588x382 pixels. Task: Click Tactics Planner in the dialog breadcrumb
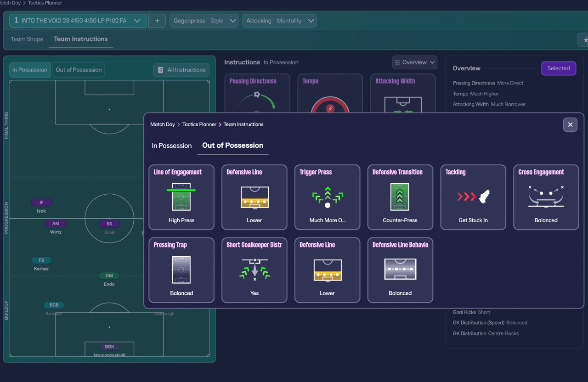point(199,124)
